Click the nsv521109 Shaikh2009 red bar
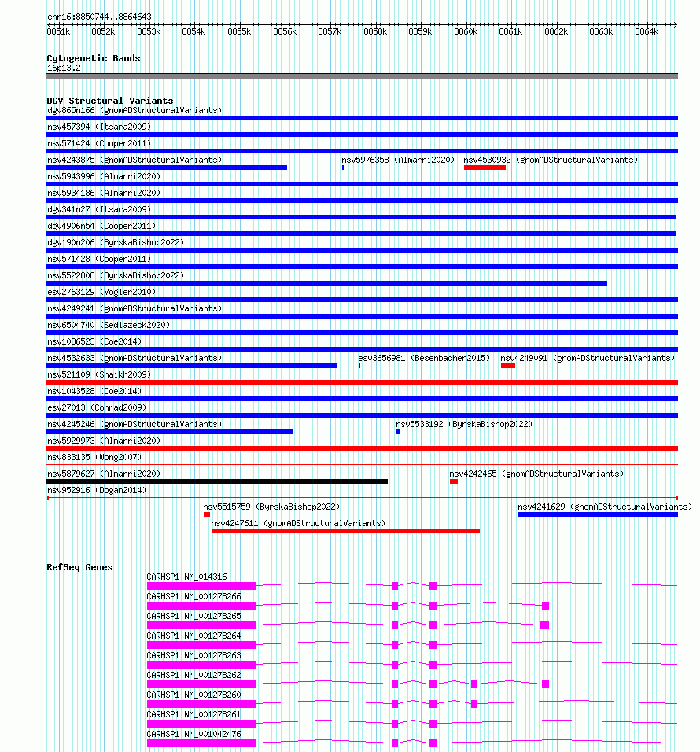Viewport: 700px width, 752px height. point(362,382)
